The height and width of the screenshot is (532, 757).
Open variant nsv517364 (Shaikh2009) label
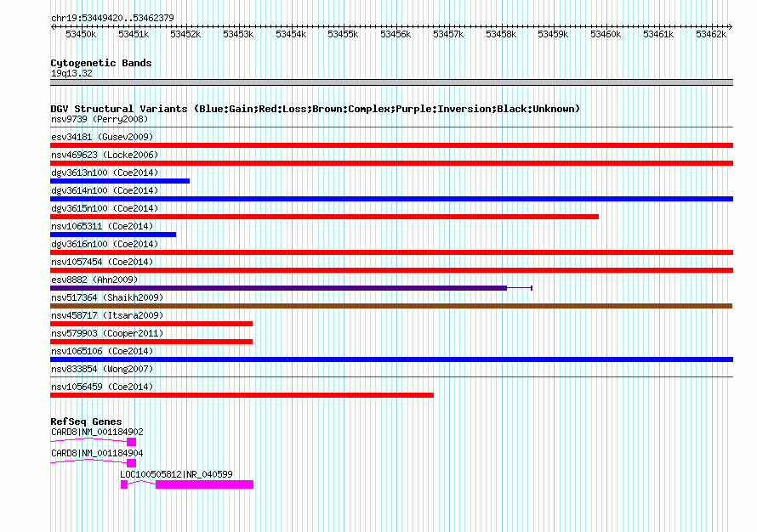(107, 297)
